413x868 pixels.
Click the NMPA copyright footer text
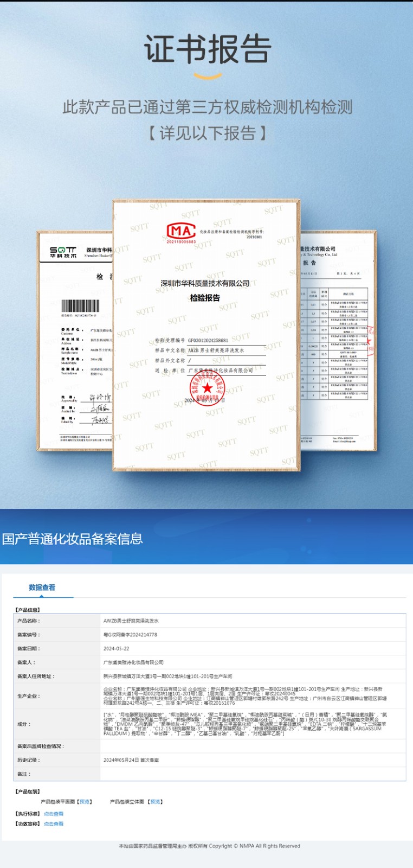click(x=209, y=846)
